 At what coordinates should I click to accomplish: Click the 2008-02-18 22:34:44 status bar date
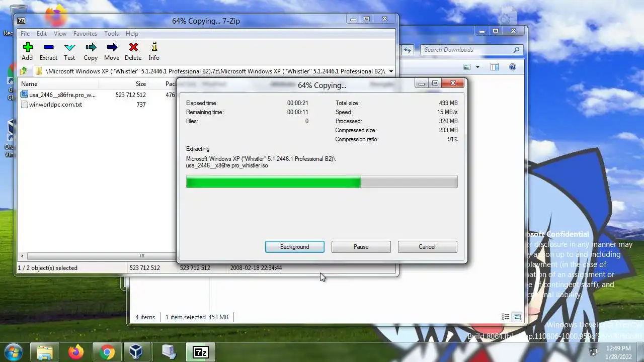[x=256, y=268]
